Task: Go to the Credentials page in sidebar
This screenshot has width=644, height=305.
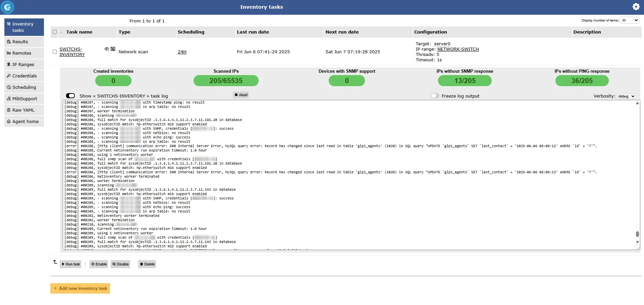Action: [24, 76]
